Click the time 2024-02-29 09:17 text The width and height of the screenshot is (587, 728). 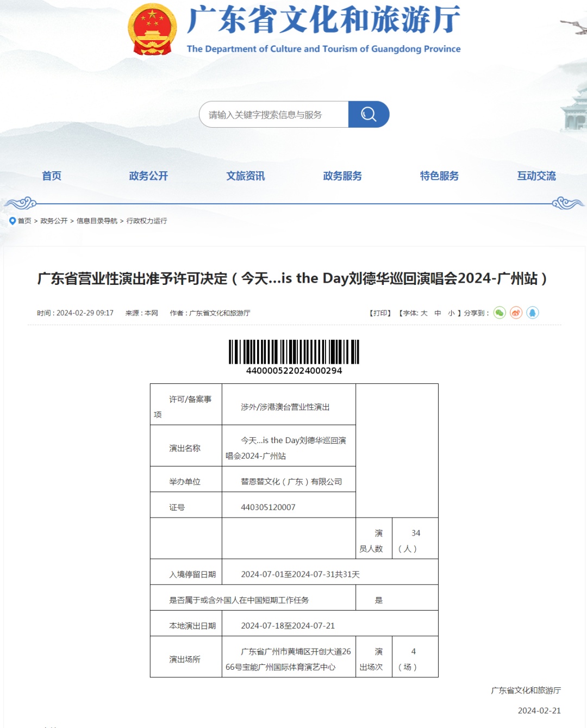(x=75, y=313)
